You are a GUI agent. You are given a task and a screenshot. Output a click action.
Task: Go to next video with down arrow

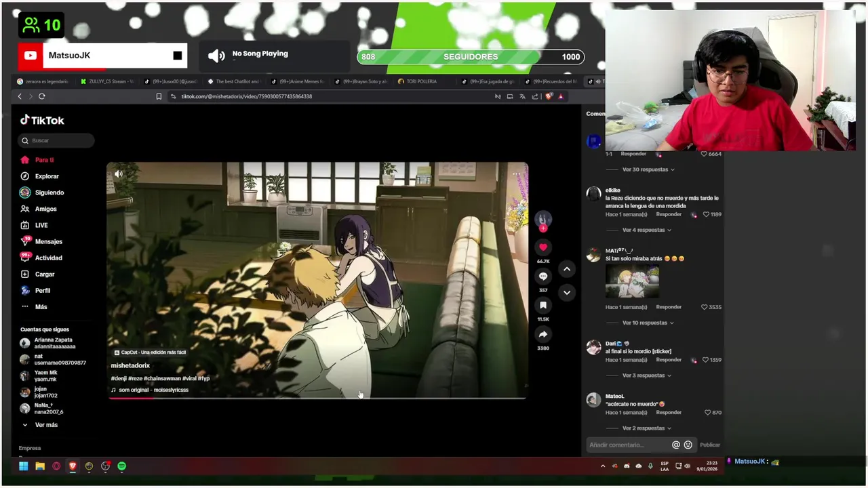567,292
